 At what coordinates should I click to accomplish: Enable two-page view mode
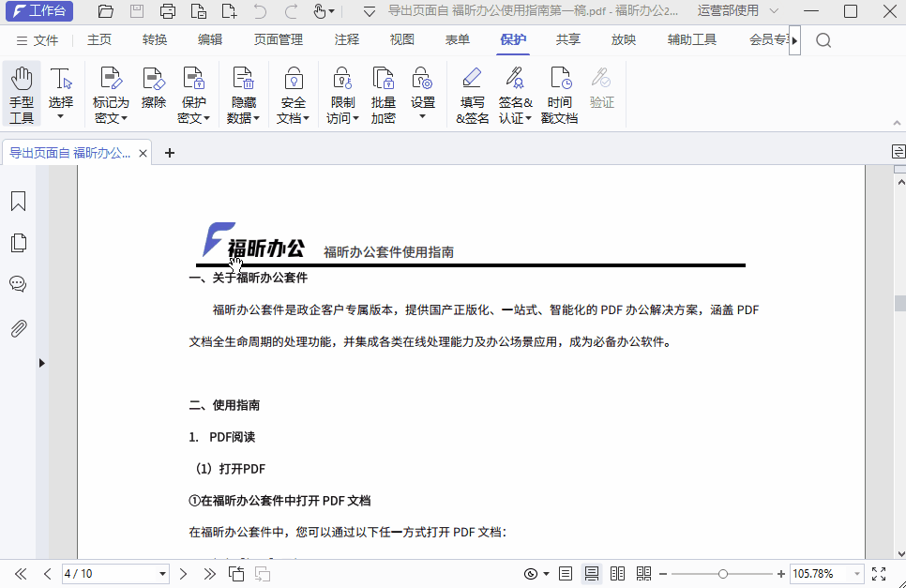pyautogui.click(x=617, y=574)
